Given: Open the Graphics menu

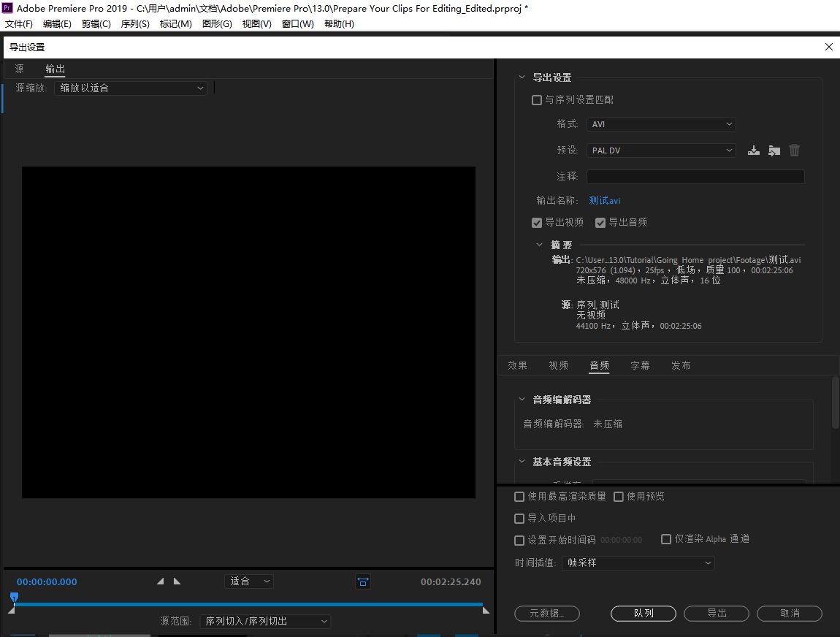Looking at the screenshot, I should coord(217,24).
